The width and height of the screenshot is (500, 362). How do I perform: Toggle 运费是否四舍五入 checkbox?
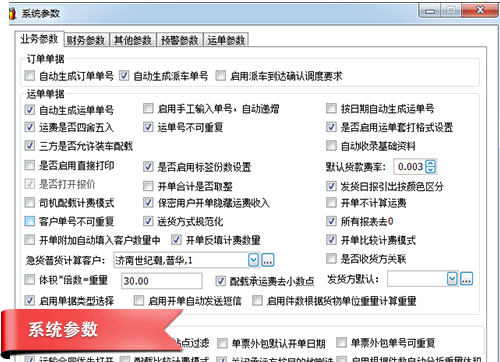[x=30, y=127]
